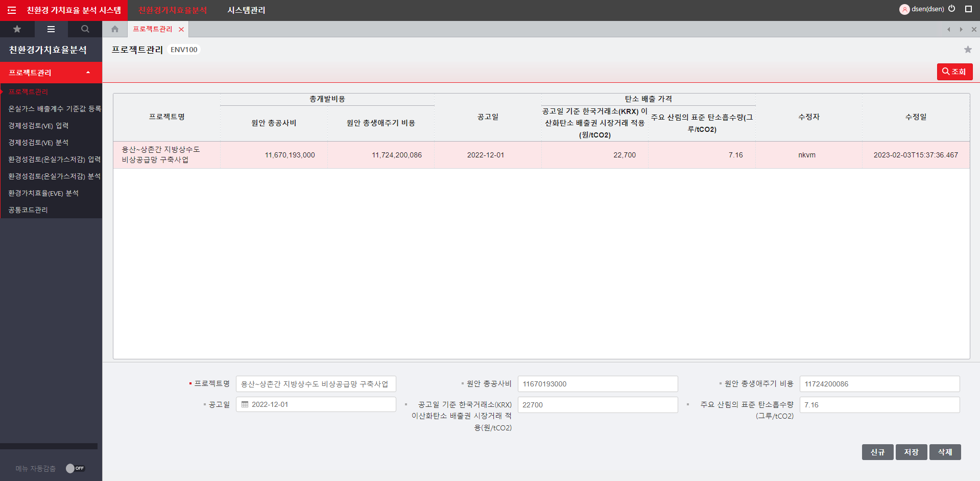Bookmark page with the star icon at right
This screenshot has height=481, width=980.
point(968,50)
